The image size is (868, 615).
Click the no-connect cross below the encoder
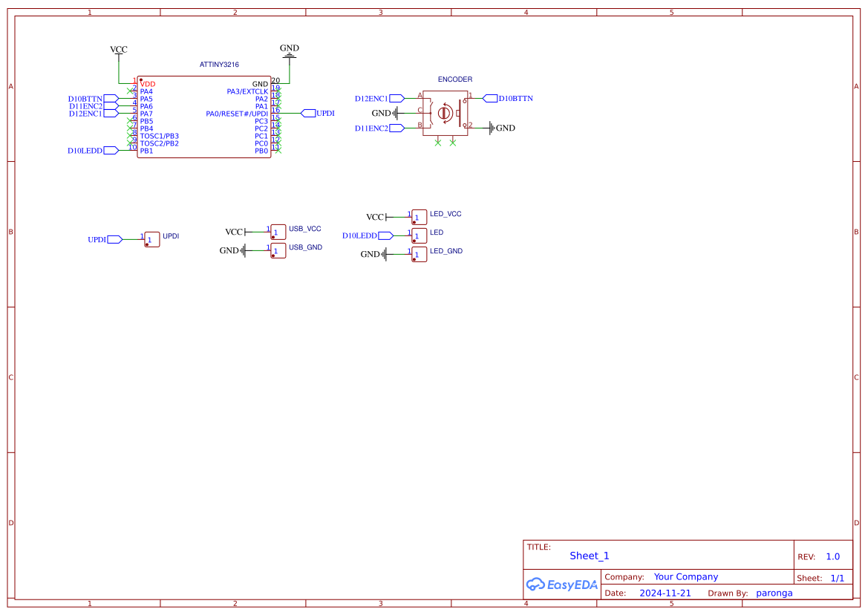click(437, 143)
